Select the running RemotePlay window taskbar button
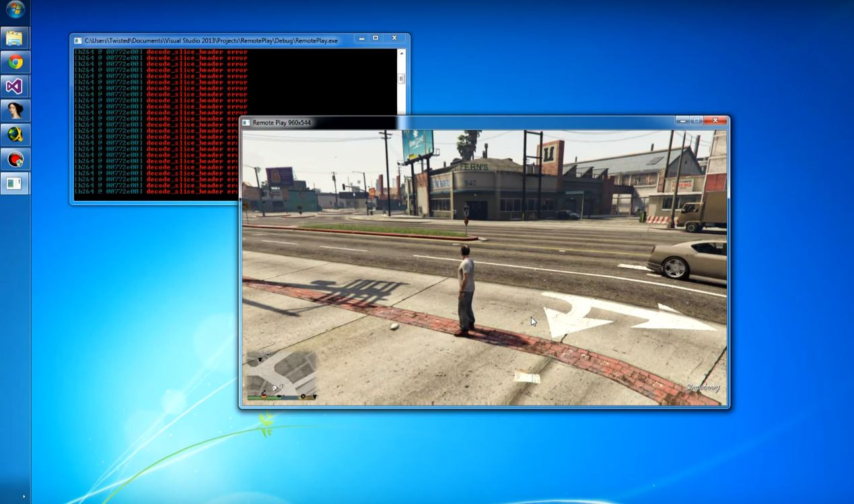 click(15, 183)
